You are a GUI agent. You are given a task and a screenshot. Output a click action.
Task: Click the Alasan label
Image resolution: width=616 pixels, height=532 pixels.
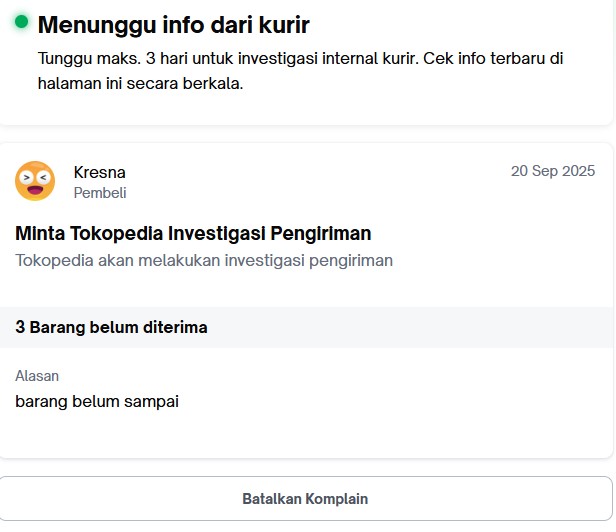[x=37, y=376]
